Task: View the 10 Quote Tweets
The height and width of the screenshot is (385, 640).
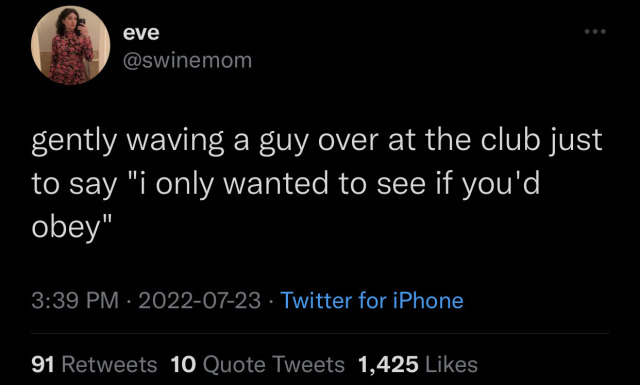Action: 258,364
